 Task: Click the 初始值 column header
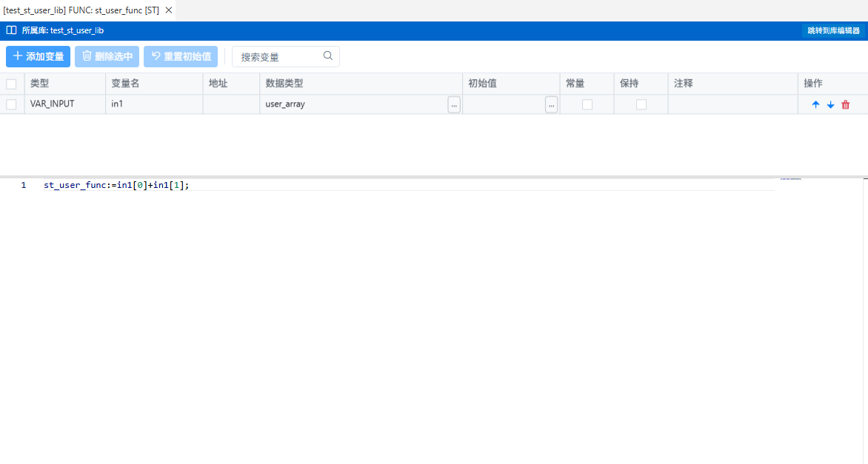point(511,84)
